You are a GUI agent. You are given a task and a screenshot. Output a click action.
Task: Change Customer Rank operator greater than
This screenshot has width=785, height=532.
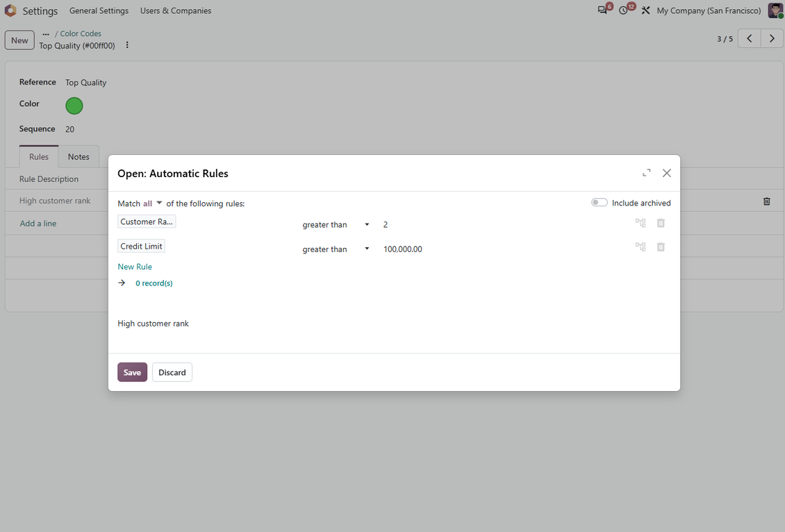(x=336, y=225)
